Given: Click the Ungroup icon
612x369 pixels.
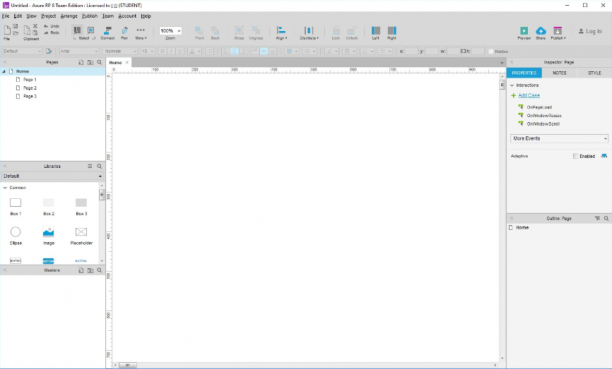Looking at the screenshot, I should [x=256, y=30].
